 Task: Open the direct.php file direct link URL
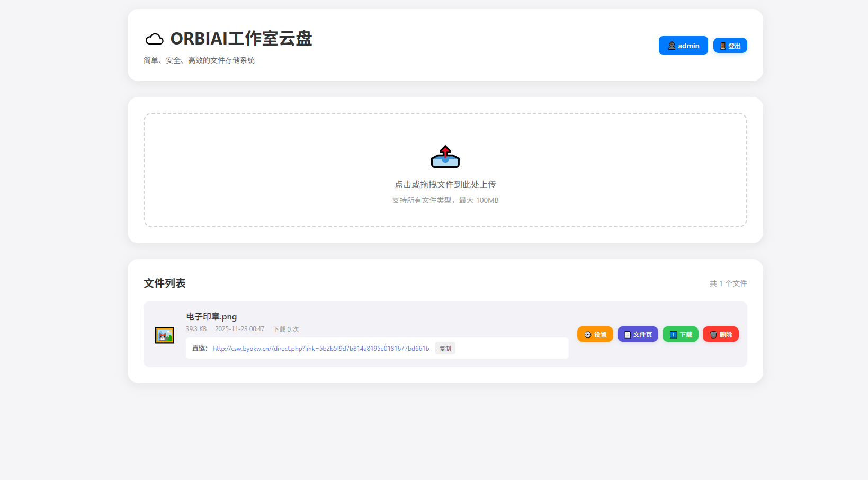pyautogui.click(x=321, y=349)
